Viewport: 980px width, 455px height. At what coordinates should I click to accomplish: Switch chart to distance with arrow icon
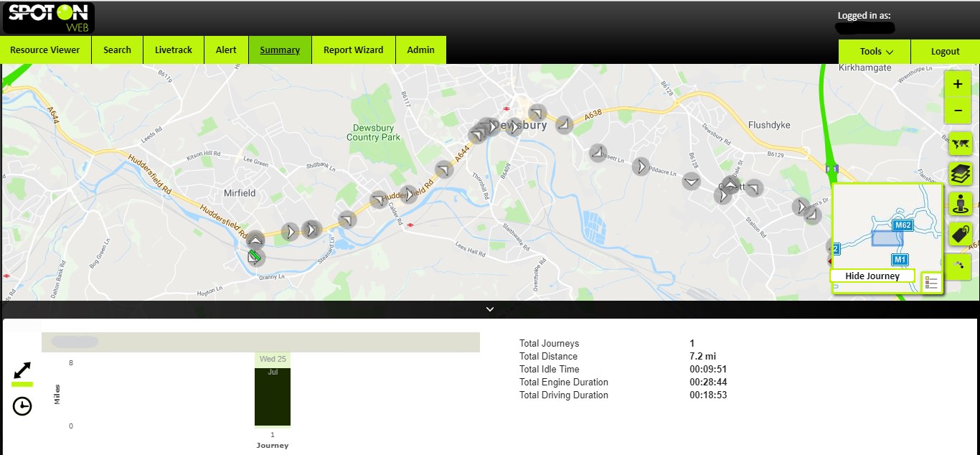point(22,370)
